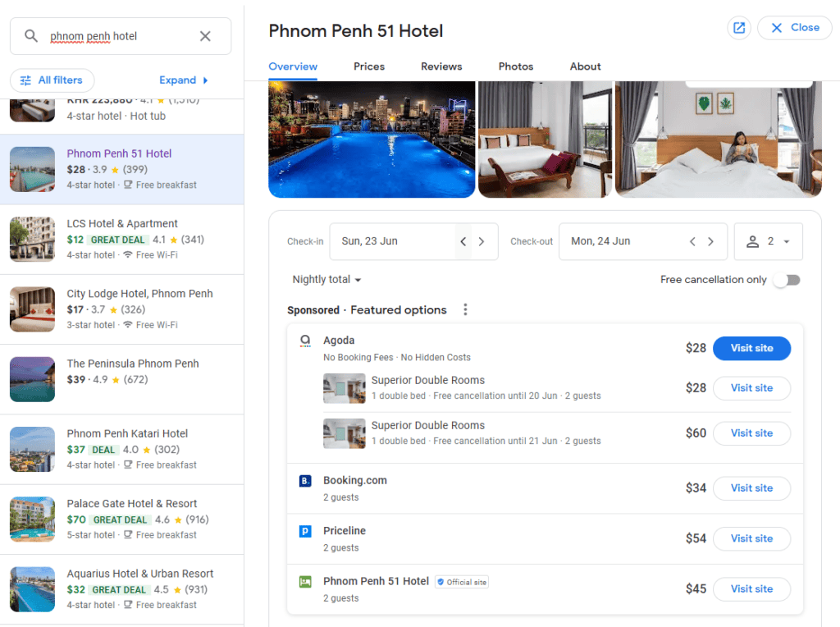
Task: Click the blue Agoda Visit site button
Action: (x=751, y=348)
